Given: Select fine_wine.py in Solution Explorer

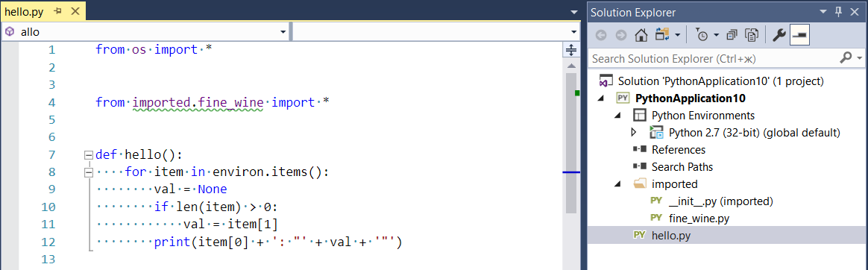Looking at the screenshot, I should (699, 219).
